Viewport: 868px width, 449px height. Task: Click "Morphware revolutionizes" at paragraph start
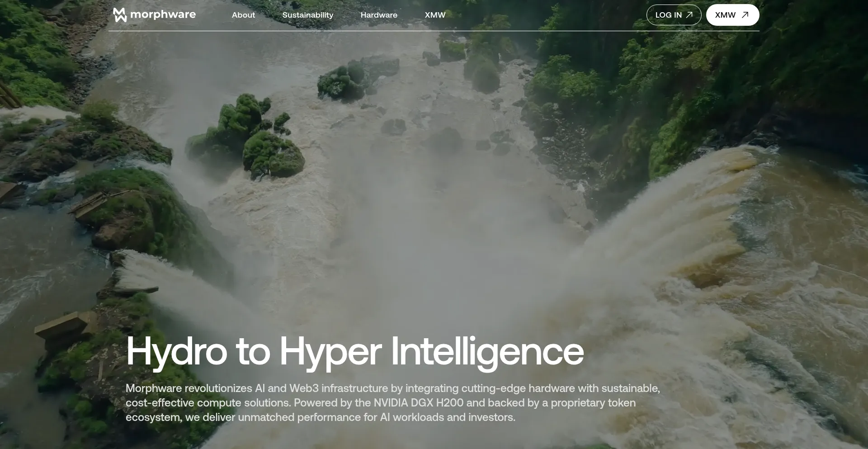189,388
